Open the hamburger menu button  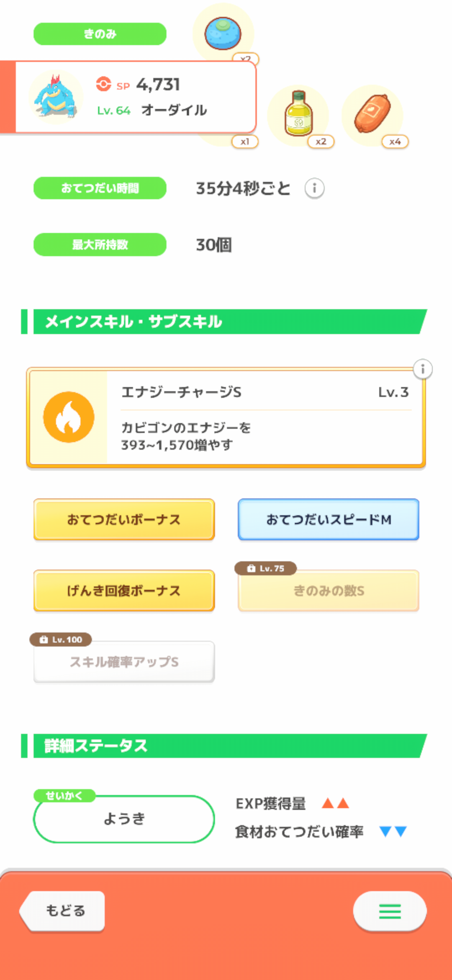[390, 911]
